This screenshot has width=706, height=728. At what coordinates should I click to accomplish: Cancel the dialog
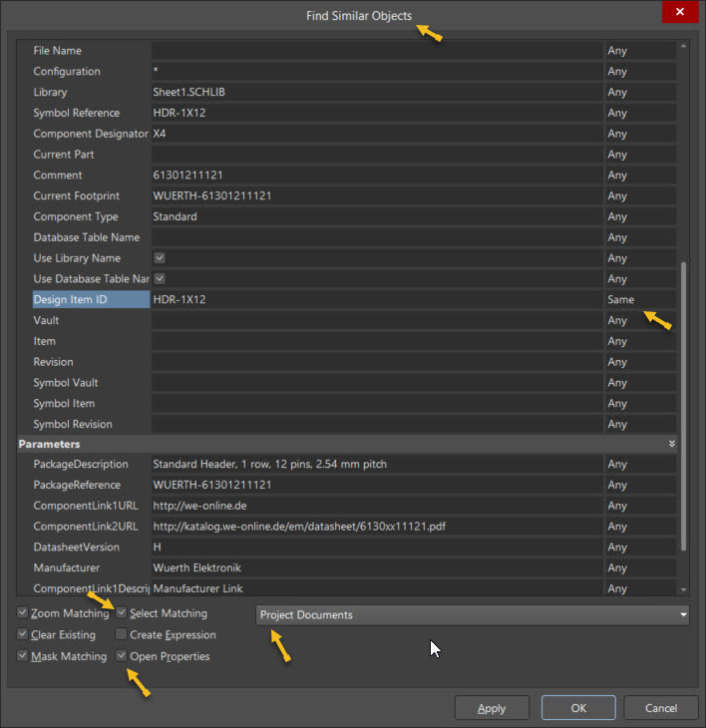tap(661, 708)
